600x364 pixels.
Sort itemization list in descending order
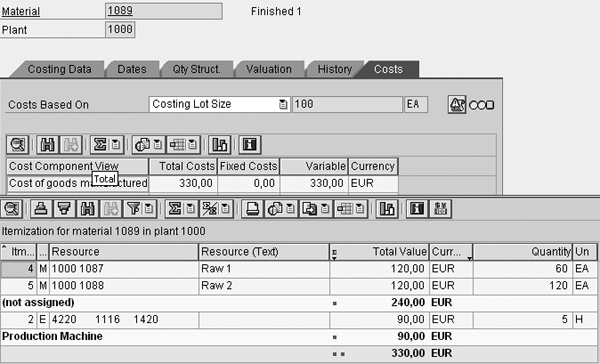[x=64, y=209]
